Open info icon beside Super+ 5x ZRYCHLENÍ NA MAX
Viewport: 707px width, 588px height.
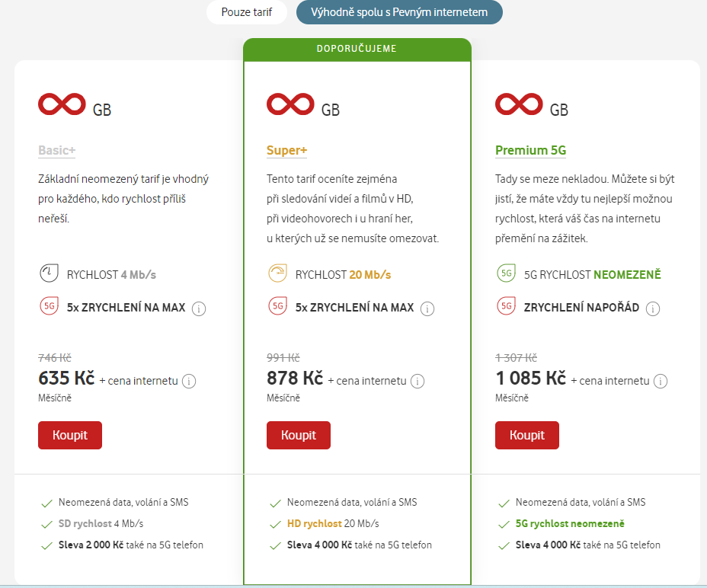(427, 309)
